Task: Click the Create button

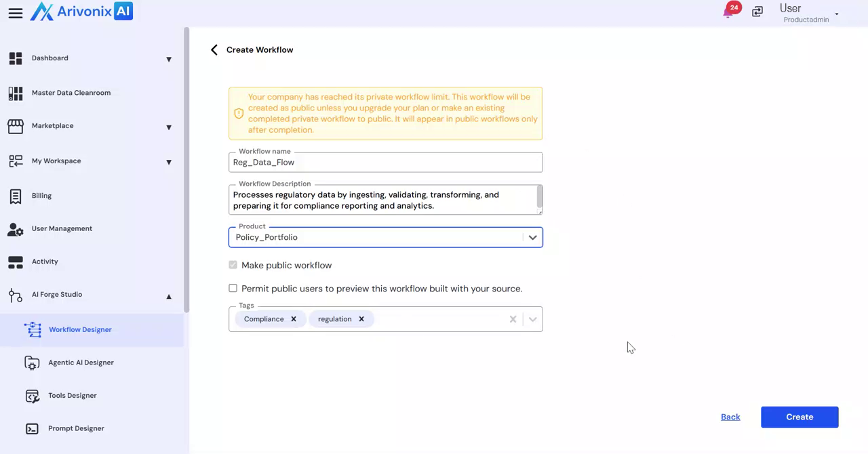Action: (x=800, y=417)
